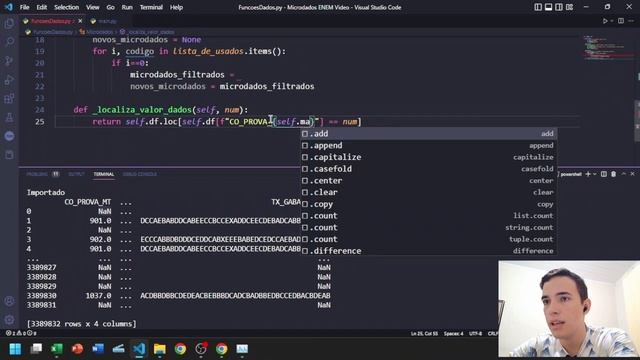Open the Help menu
The image size is (640, 360).
point(176,7)
